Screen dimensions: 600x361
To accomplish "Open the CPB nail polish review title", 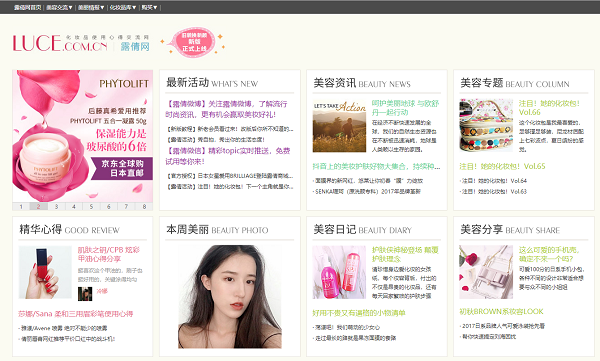I will pyautogui.click(x=109, y=254).
